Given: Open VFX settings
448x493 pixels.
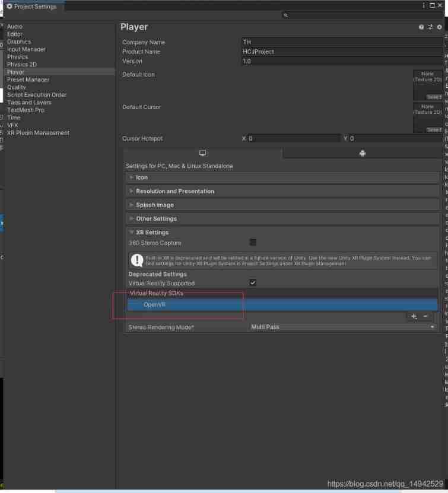Looking at the screenshot, I should click(x=12, y=125).
